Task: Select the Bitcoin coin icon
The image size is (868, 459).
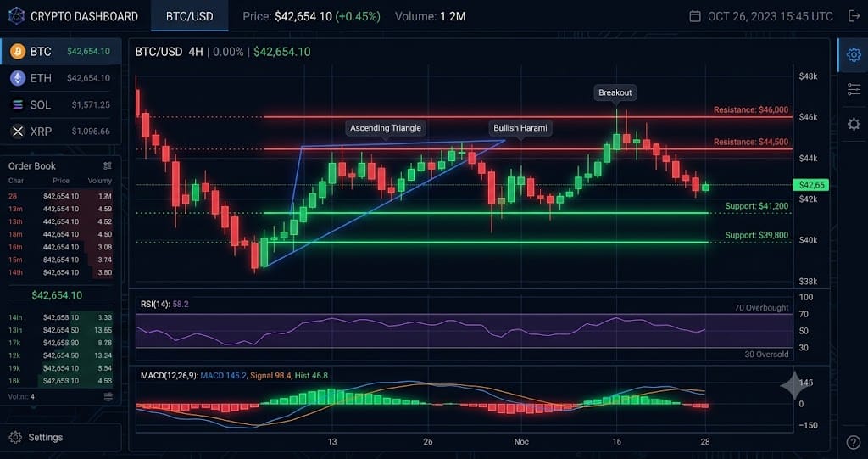Action: coord(18,52)
